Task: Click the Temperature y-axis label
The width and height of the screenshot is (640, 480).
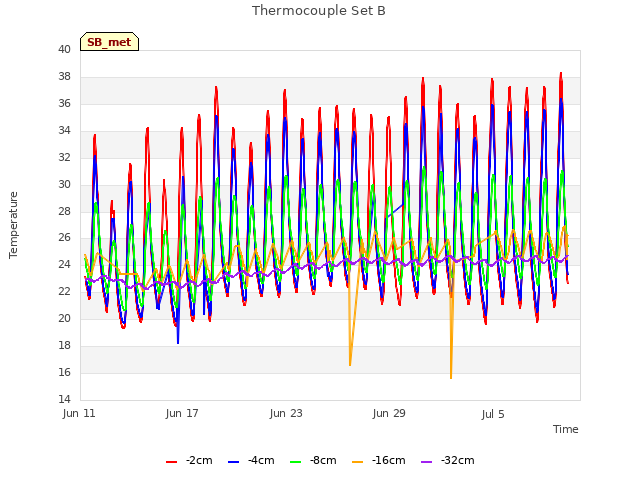Action: [x=13, y=225]
